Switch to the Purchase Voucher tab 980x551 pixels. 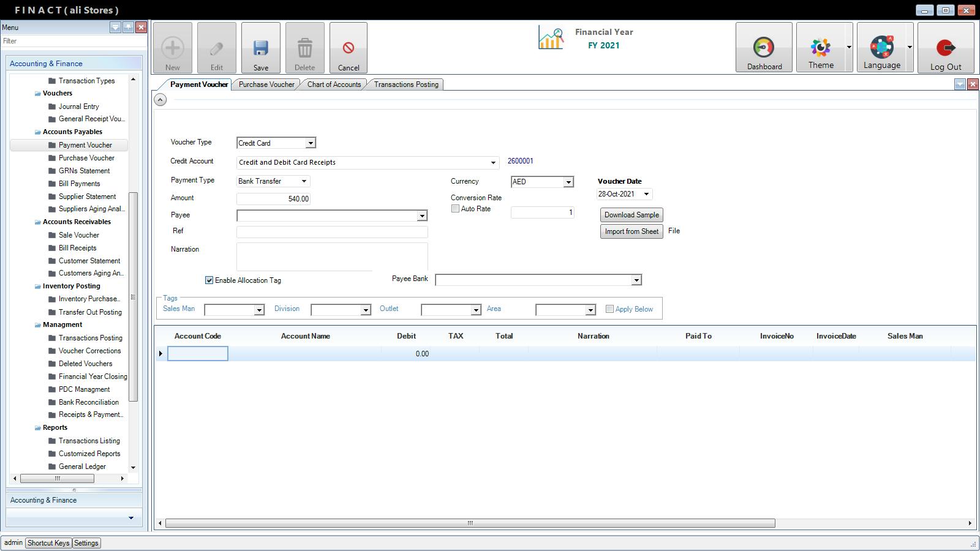tap(266, 84)
